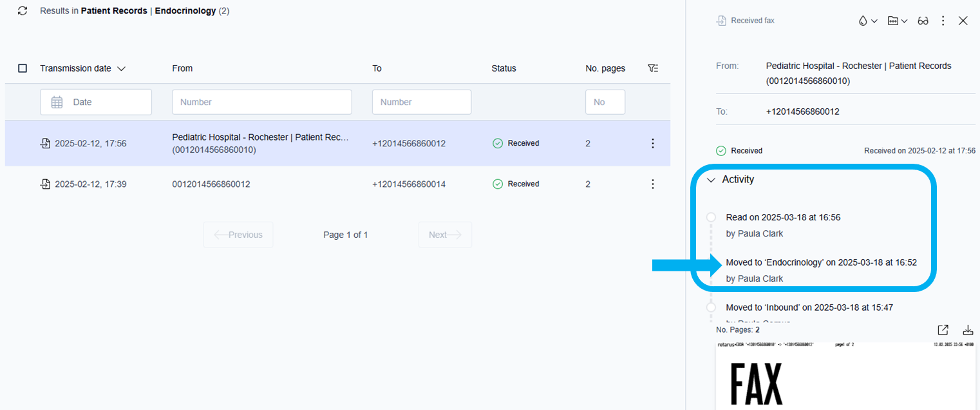Download the fax document

pos(967,330)
